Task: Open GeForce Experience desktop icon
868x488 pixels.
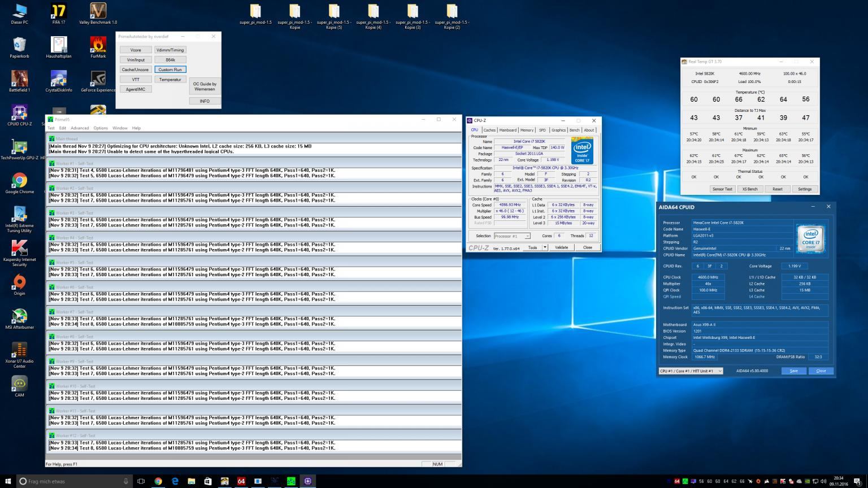Action: pyautogui.click(x=98, y=81)
